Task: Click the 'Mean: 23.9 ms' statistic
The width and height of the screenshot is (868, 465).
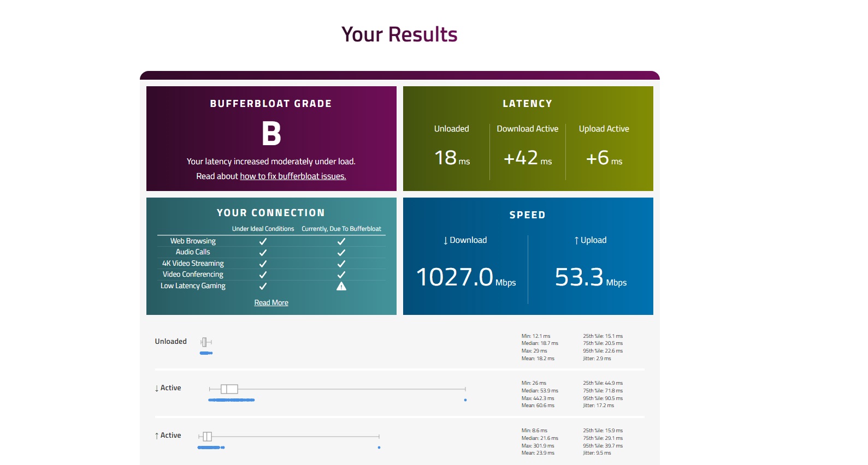Action: [x=538, y=453]
